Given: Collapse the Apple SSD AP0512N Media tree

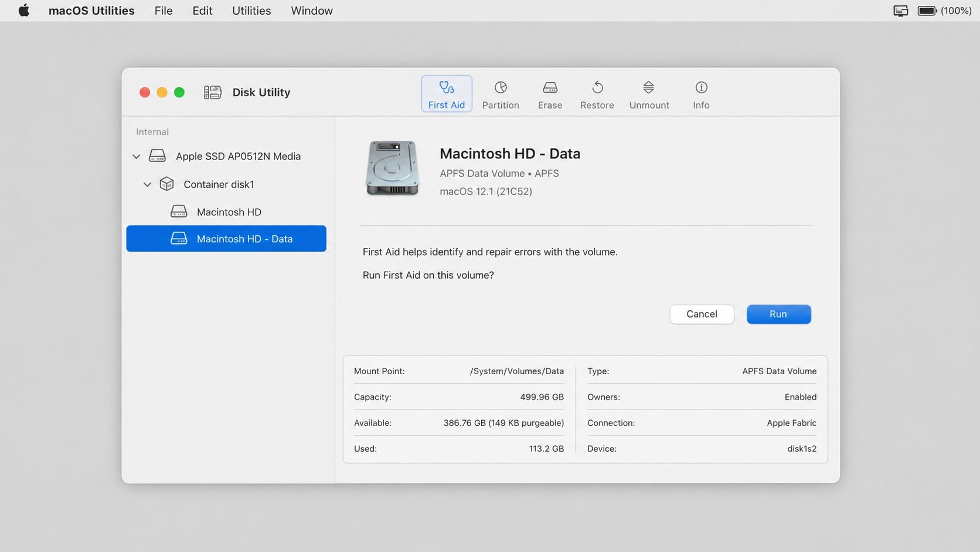Looking at the screenshot, I should (x=136, y=157).
